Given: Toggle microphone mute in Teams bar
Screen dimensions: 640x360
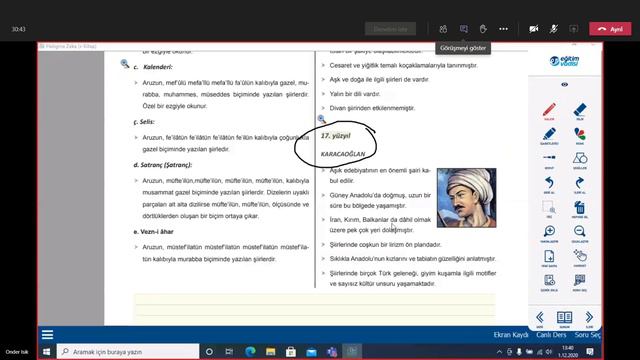Looking at the screenshot, I should point(553,29).
